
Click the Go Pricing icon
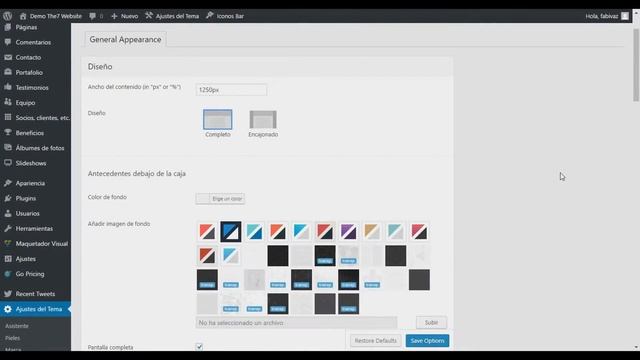[8, 274]
